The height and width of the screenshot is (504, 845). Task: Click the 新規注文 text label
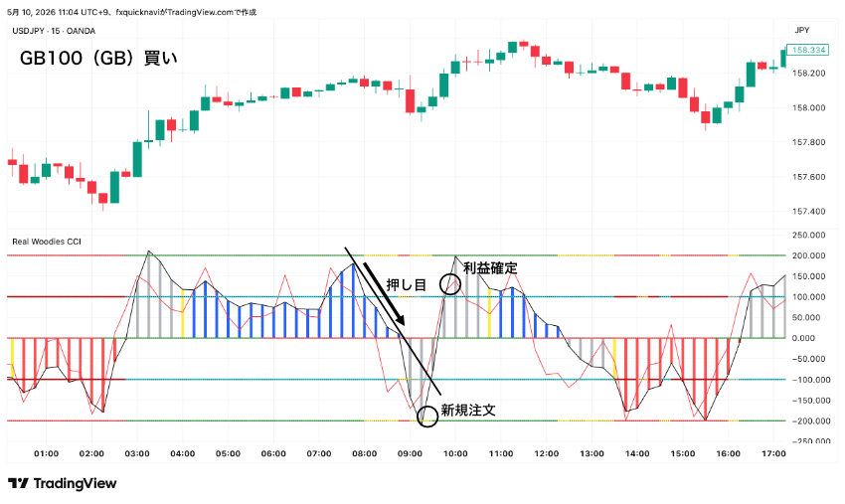pyautogui.click(x=468, y=411)
